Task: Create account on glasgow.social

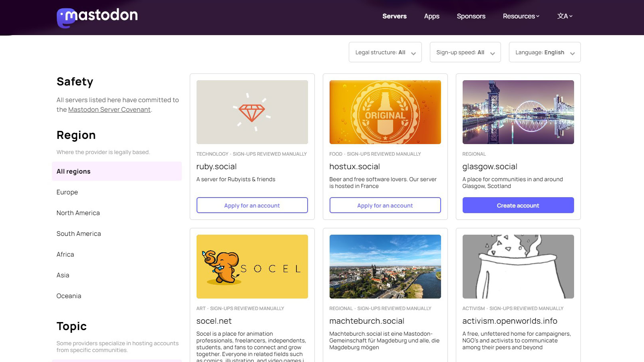Action: coord(518,206)
